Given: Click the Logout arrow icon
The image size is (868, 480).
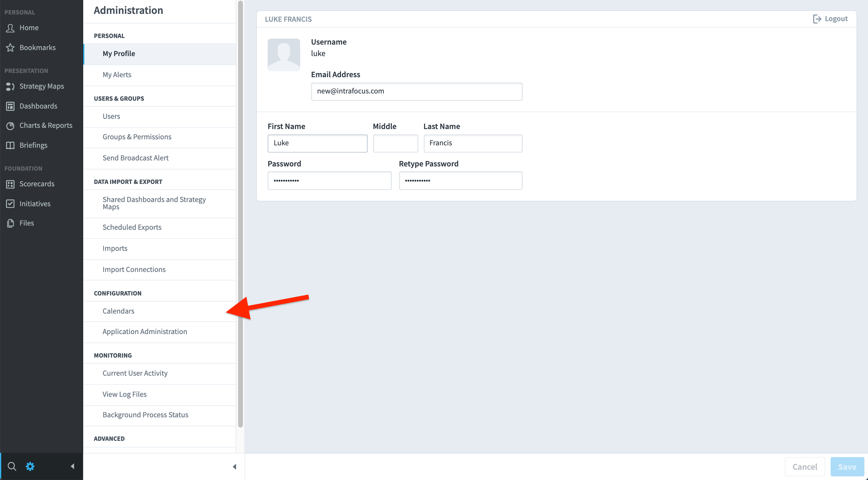Looking at the screenshot, I should (x=817, y=19).
